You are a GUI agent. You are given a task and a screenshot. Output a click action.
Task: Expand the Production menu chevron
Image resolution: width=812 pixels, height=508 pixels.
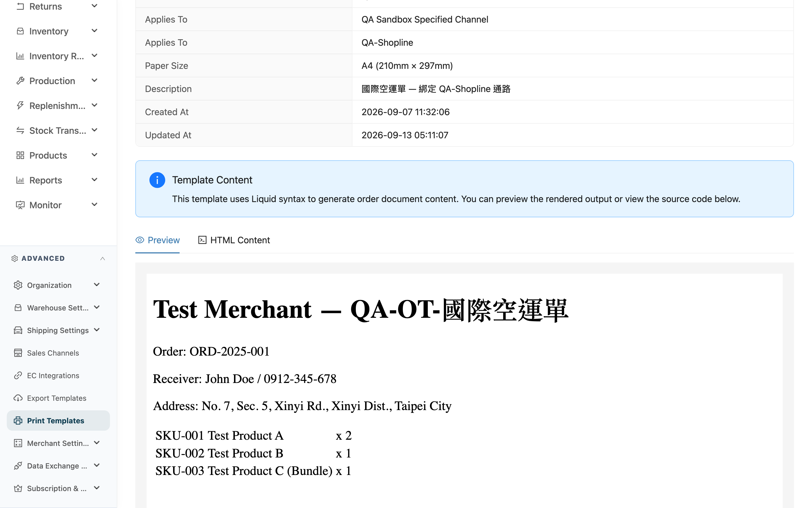pyautogui.click(x=95, y=80)
